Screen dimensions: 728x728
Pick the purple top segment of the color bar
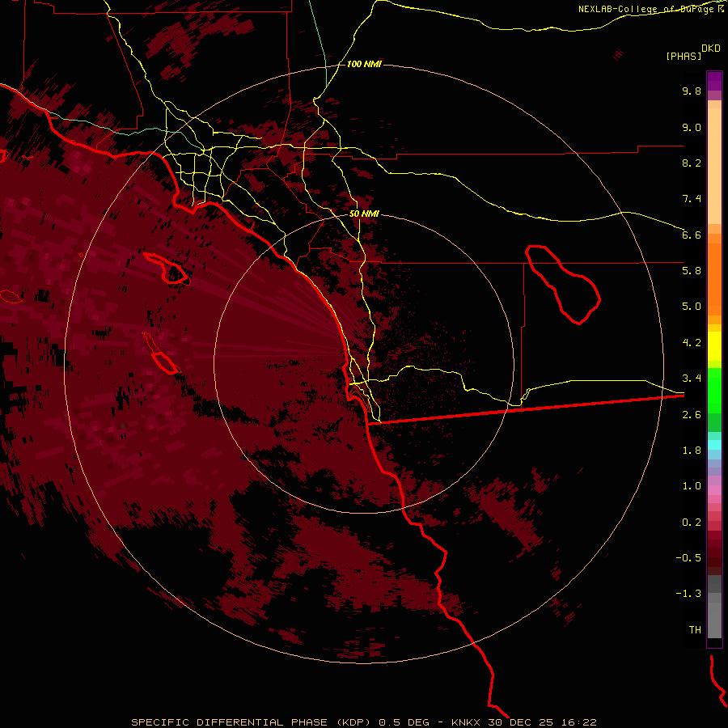[x=714, y=81]
